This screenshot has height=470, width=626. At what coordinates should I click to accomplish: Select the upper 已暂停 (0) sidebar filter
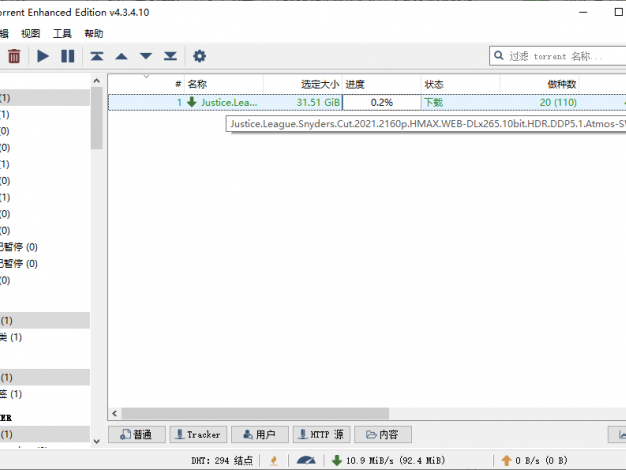(19, 247)
